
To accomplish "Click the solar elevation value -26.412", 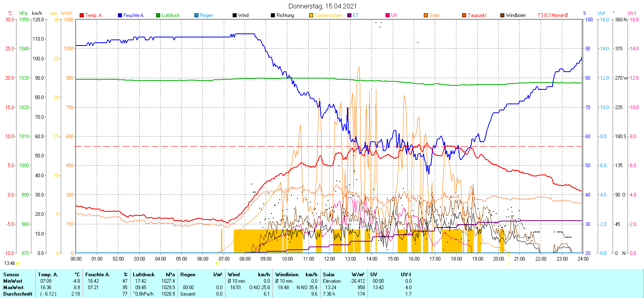I will (357, 281).
